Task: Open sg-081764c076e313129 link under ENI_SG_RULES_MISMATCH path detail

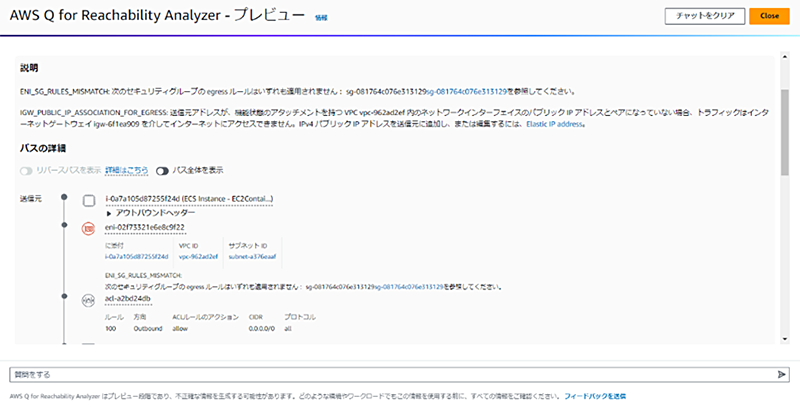Action: click(409, 287)
